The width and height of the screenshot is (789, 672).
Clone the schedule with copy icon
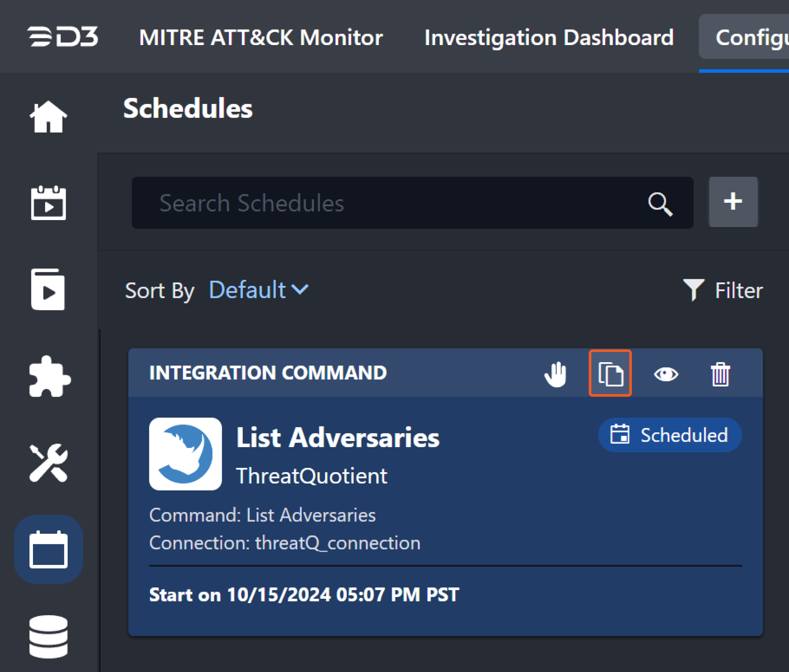click(x=610, y=373)
